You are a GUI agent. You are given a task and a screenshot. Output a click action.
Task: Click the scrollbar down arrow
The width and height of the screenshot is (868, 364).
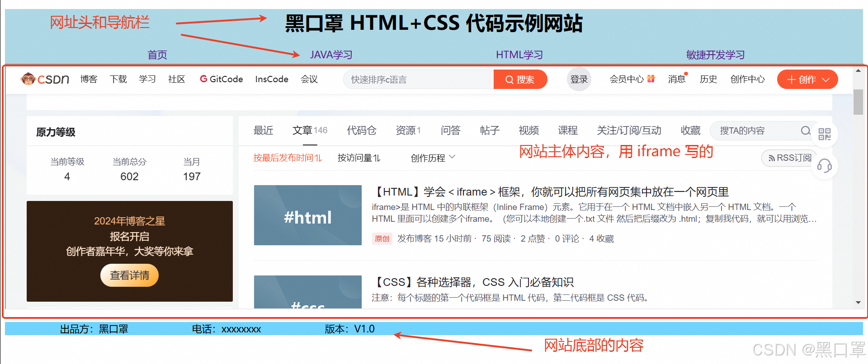(x=858, y=303)
